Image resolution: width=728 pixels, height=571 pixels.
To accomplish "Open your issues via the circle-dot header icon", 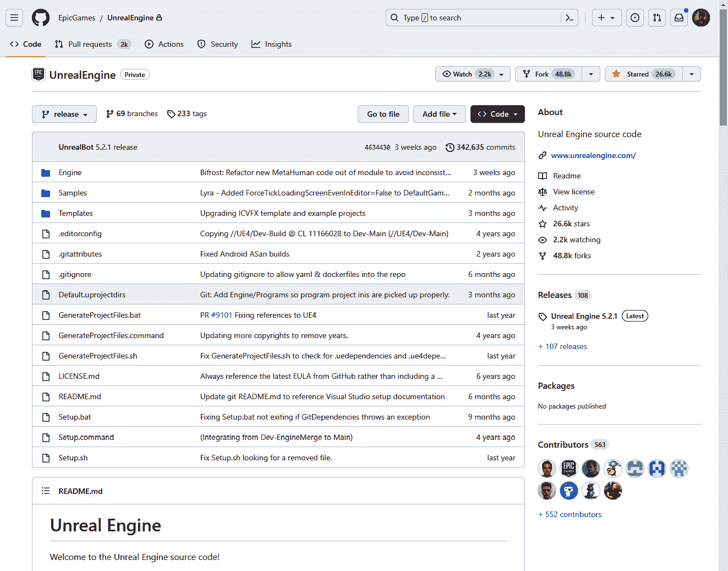I will [634, 17].
